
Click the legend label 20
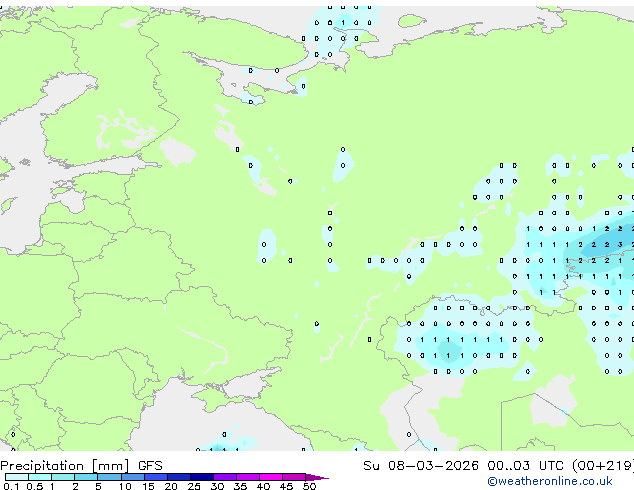171,486
